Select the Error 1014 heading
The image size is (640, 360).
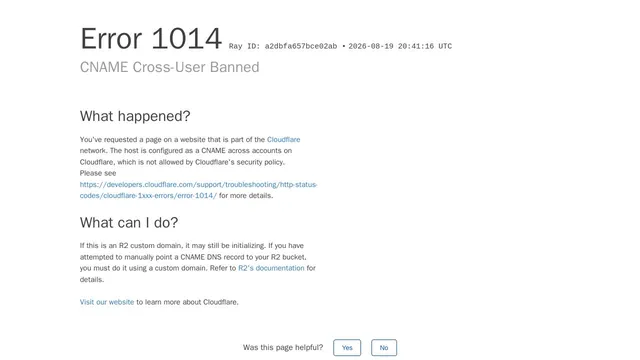151,39
